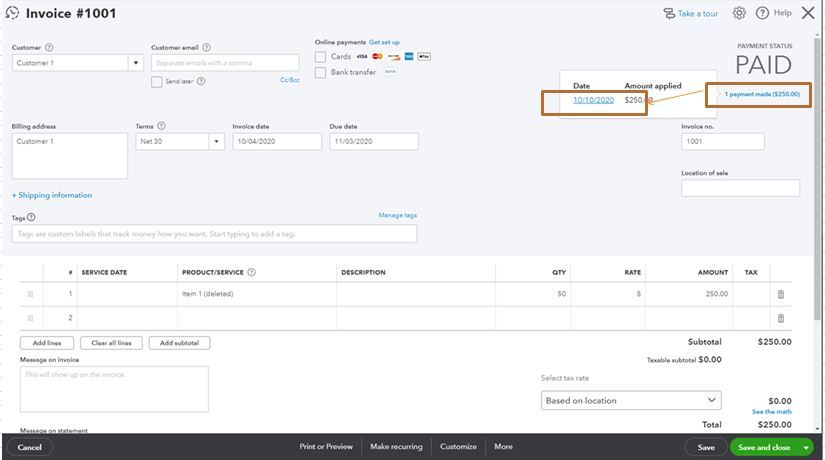Screen dimensions: 825x460
Task: Click the Cancel button
Action: 29,447
